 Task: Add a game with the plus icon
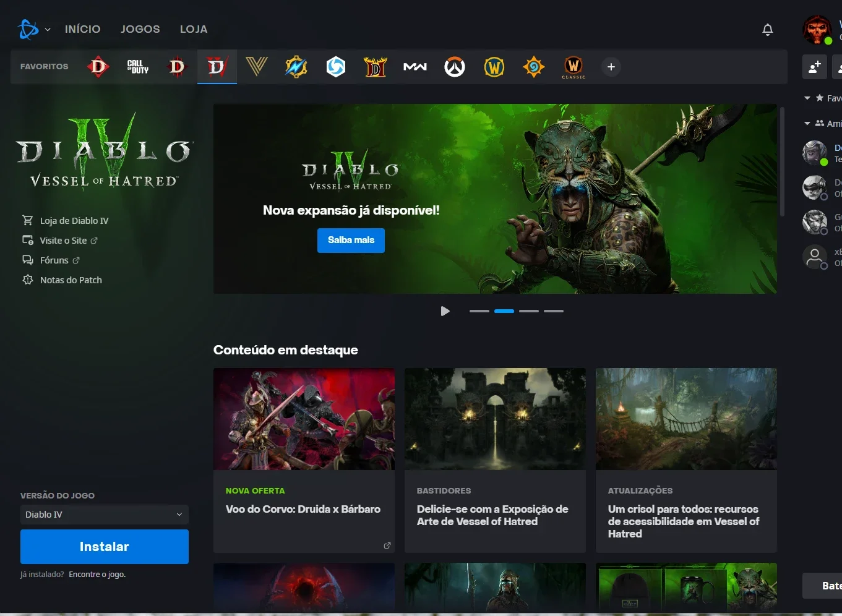(611, 67)
